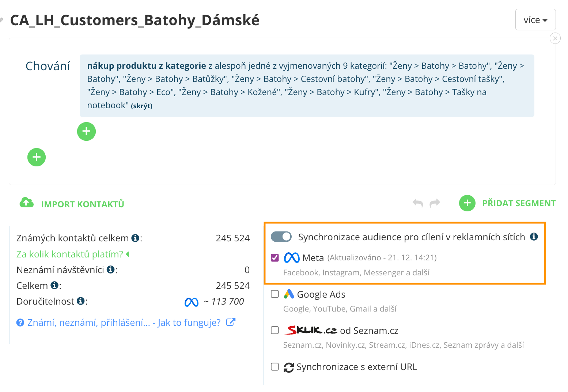Open the více dropdown
568x392 pixels.
pos(535,19)
